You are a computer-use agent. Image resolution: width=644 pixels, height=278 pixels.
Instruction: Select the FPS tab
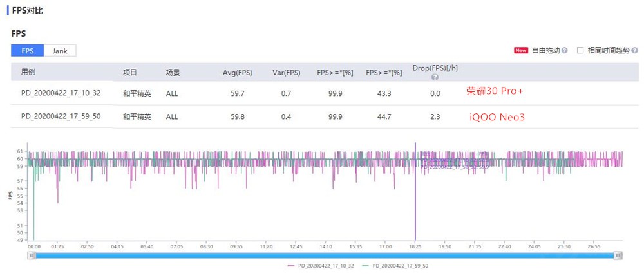point(28,51)
